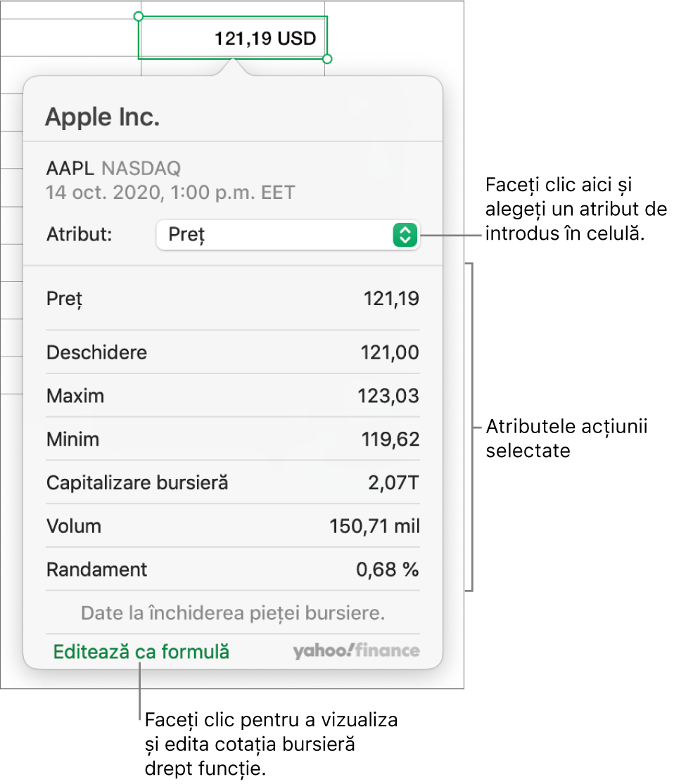674x784 pixels.
Task: Click the Apple Inc. popover title
Action: pyautogui.click(x=103, y=117)
